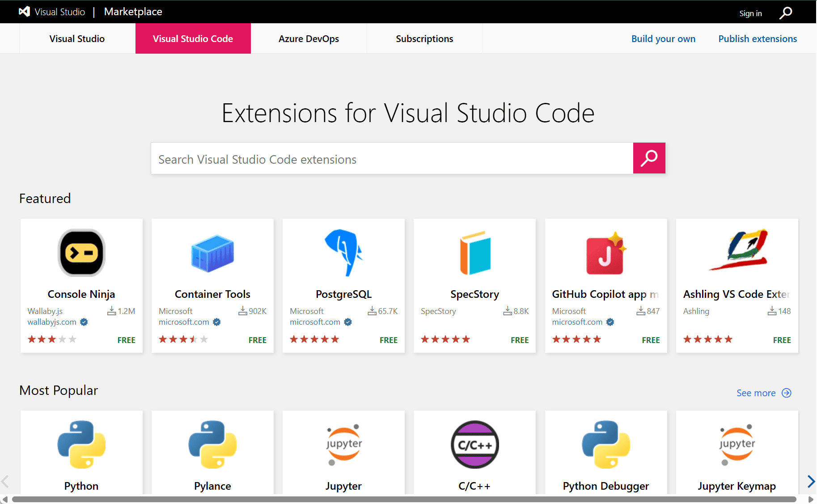Viewport: 817px width, 504px height.
Task: Open the Subscriptions tab
Action: point(424,38)
